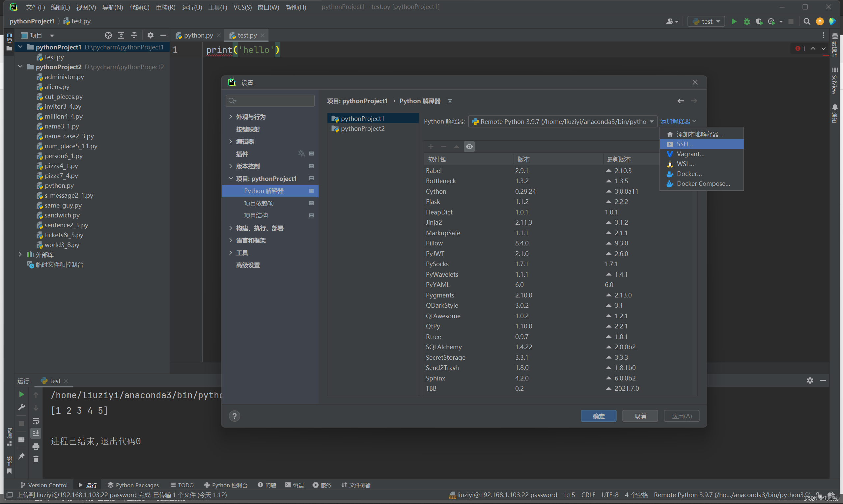Toggle pin tab icon in Run panel

21,456
